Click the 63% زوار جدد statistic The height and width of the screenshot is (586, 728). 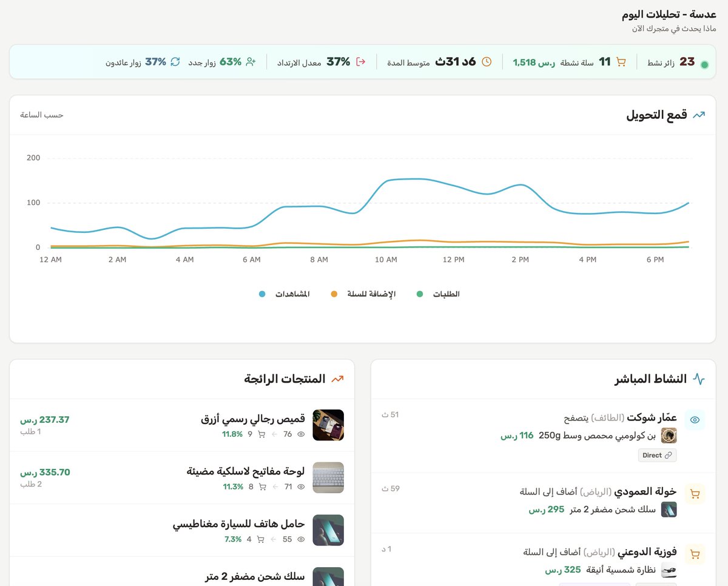215,62
